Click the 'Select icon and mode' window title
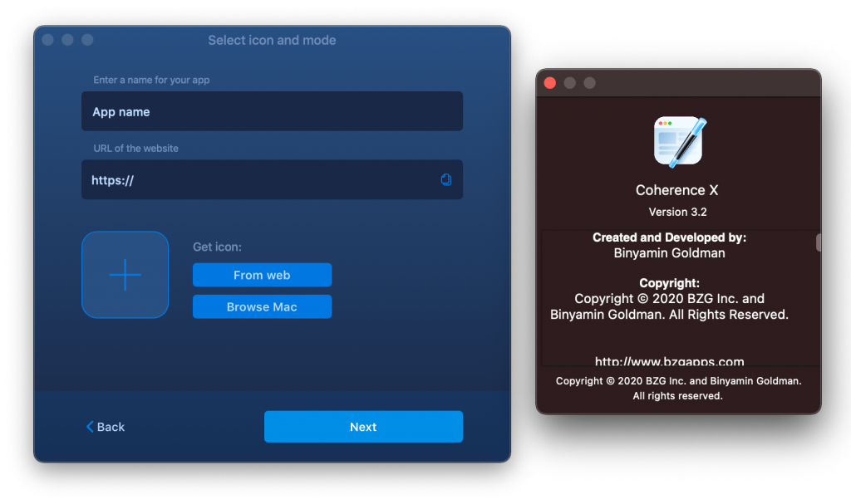 pyautogui.click(x=272, y=40)
